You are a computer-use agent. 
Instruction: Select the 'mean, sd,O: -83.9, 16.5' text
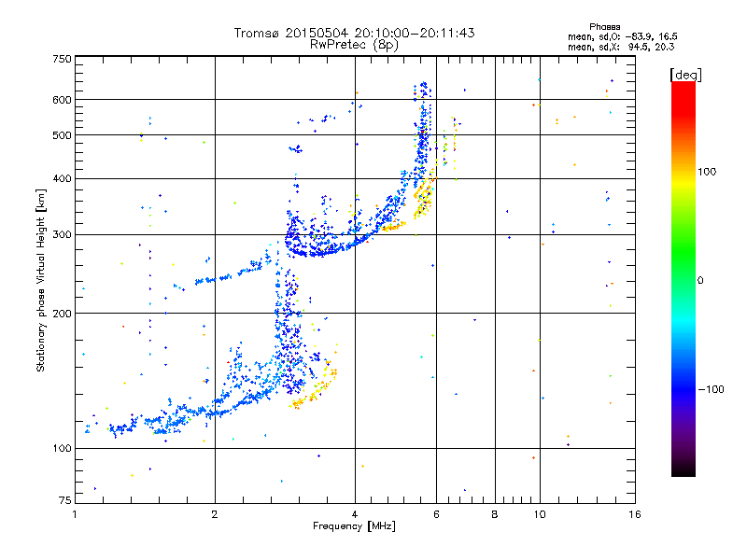[x=622, y=36]
